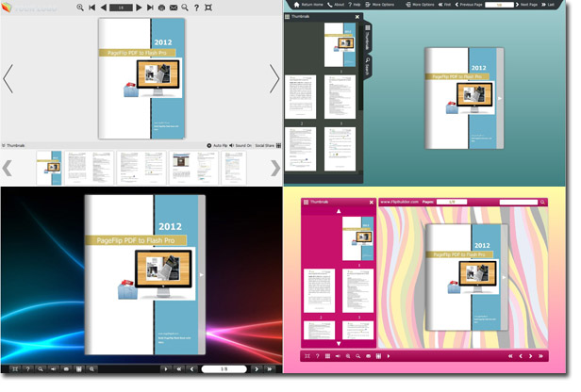
Task: Select the second spread thumbnail in bottom strip
Action: [x=141, y=168]
